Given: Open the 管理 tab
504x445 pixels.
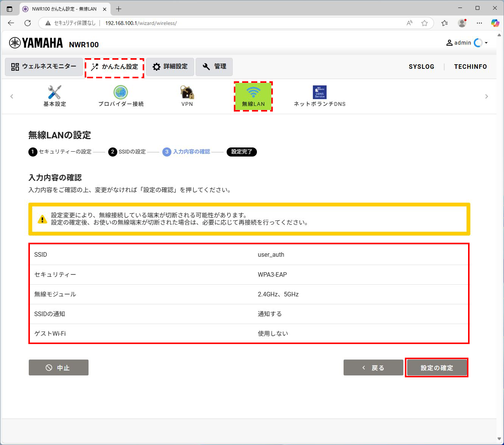Looking at the screenshot, I should pos(214,67).
